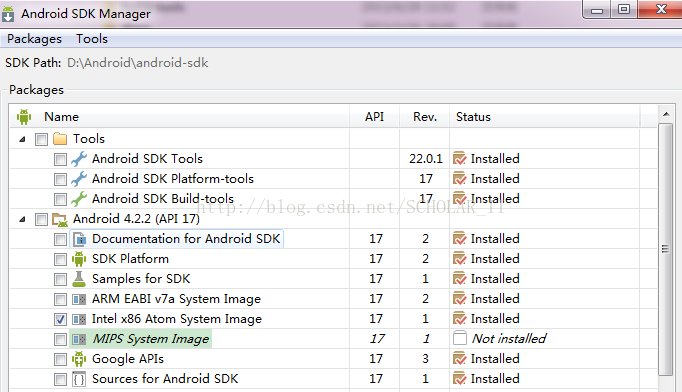The width and height of the screenshot is (682, 392).
Task: Click the wrench icon for Platform-tools
Action: pyautogui.click(x=79, y=179)
